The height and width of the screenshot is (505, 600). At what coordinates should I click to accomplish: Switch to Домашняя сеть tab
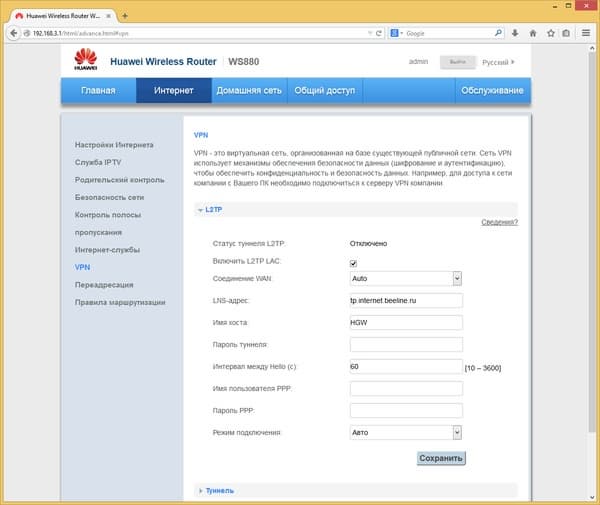(249, 91)
